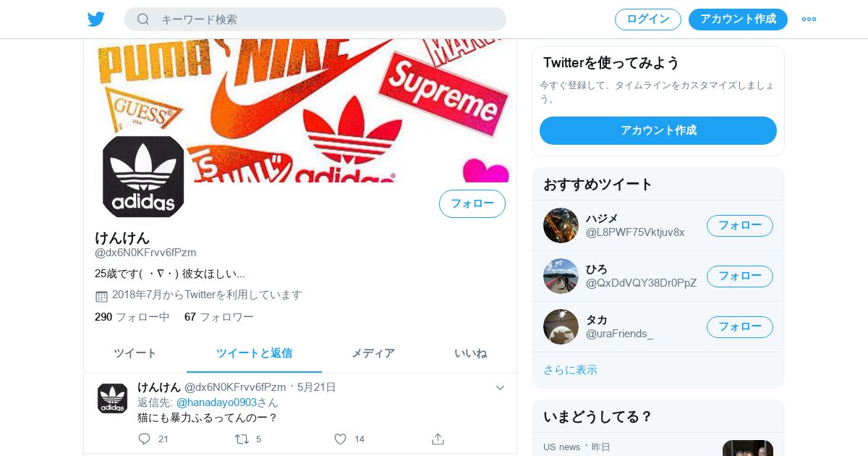Toggle follow for タカ
The image size is (868, 456).
coord(740,326)
